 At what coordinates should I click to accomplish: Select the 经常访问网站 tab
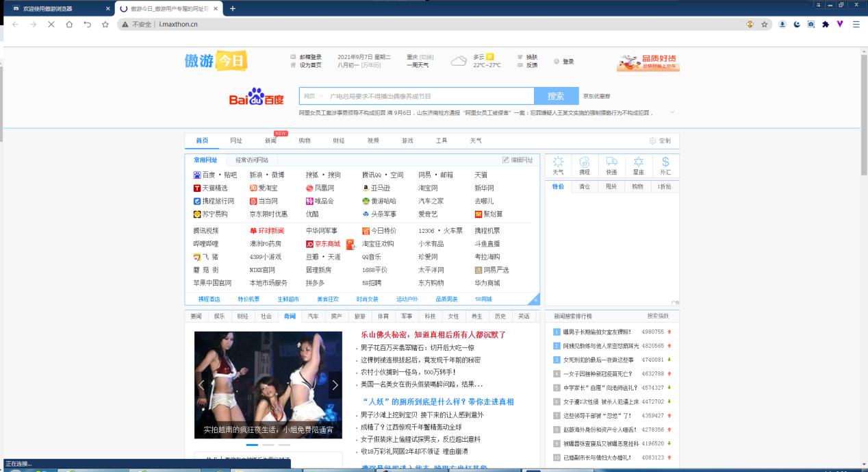pos(252,160)
